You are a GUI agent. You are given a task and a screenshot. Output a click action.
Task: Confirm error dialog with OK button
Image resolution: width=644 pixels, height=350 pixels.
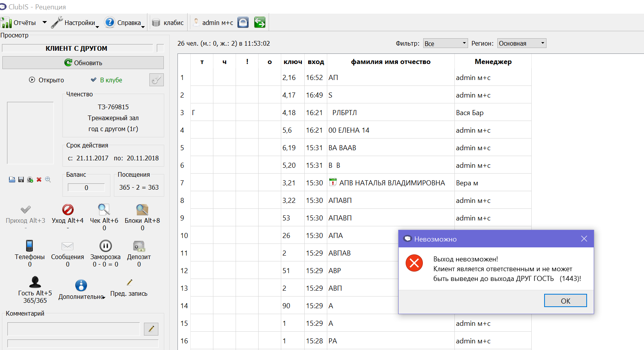tap(566, 300)
